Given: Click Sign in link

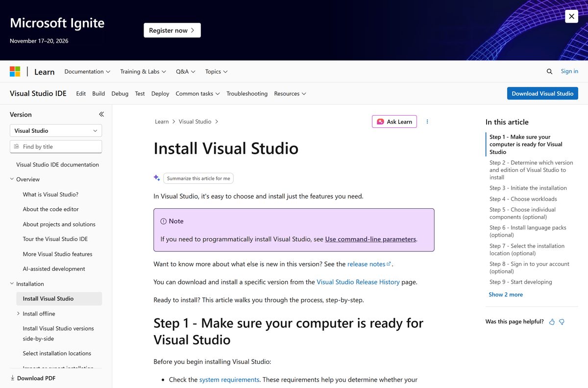Looking at the screenshot, I should (x=569, y=72).
